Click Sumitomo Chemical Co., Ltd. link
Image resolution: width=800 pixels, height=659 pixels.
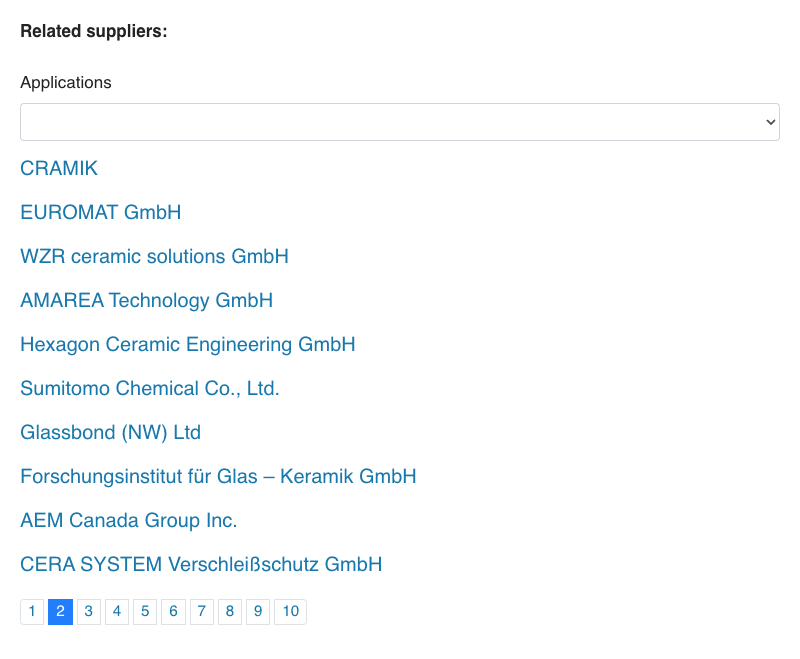(149, 388)
